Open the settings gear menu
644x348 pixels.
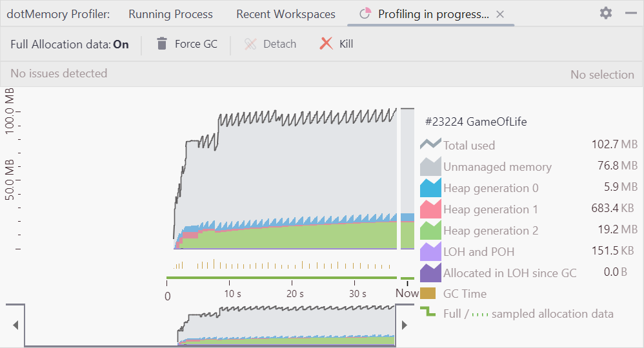coord(605,14)
